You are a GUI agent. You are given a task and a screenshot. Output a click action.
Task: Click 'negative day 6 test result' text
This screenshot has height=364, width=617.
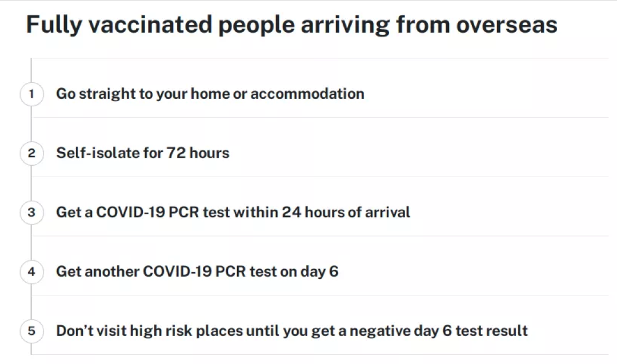click(439, 331)
